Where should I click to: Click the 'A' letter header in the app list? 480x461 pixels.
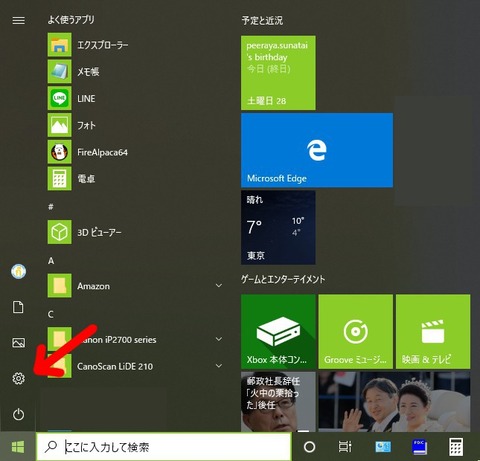(51, 261)
